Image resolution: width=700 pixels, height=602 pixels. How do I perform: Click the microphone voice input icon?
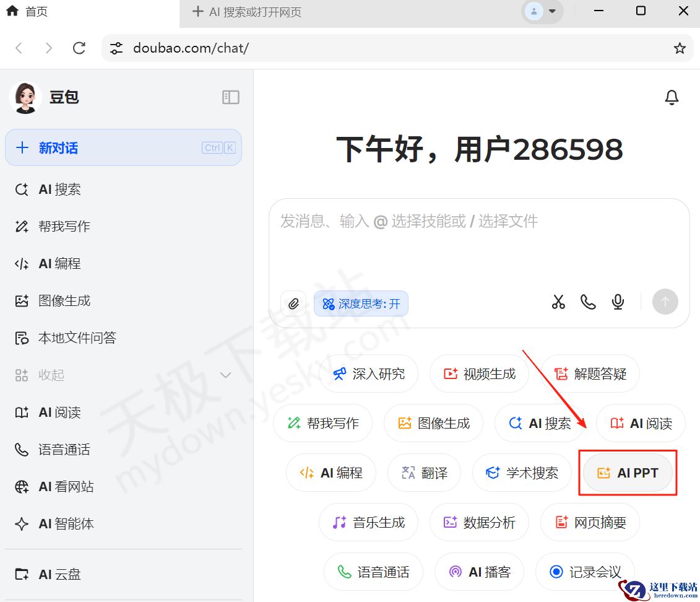point(618,302)
